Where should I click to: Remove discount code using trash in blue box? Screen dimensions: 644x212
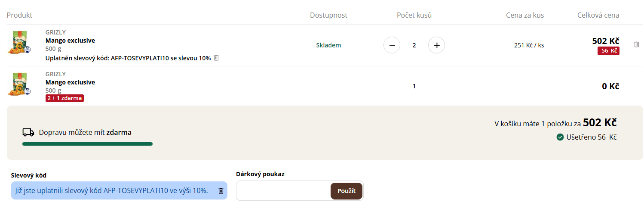pyautogui.click(x=221, y=191)
